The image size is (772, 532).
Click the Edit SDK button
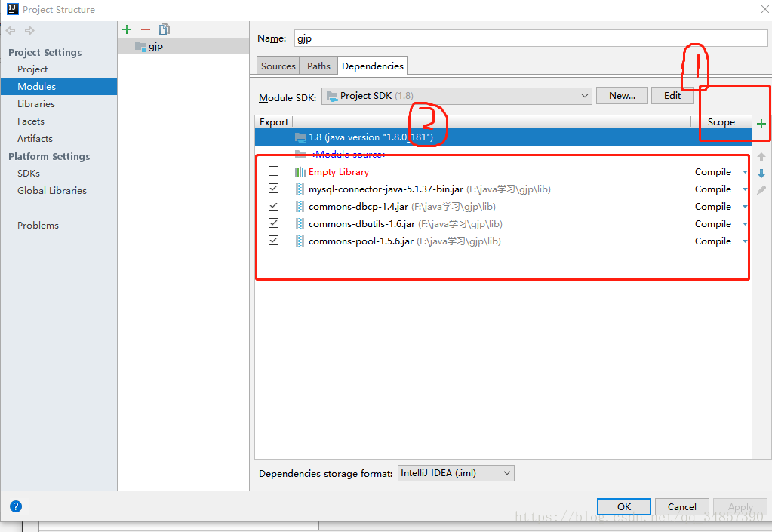672,96
